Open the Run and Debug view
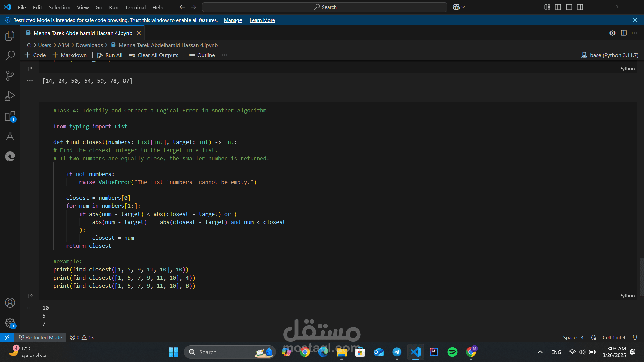 [10, 96]
